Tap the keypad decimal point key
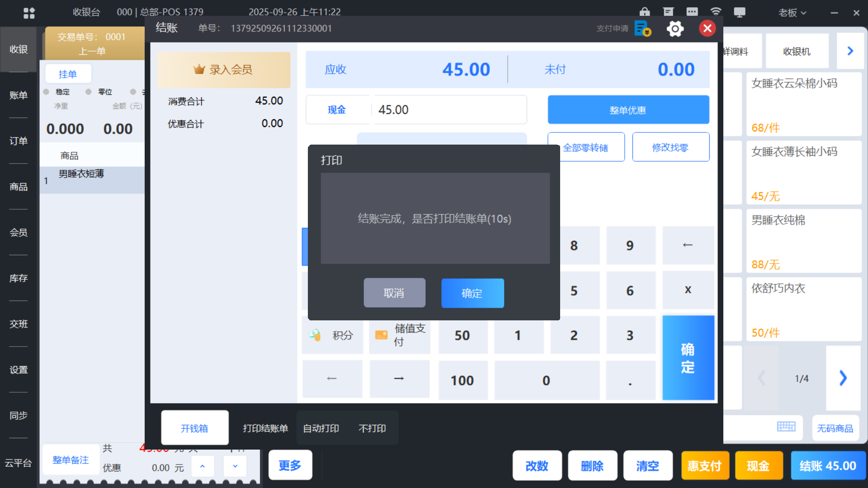 point(630,380)
